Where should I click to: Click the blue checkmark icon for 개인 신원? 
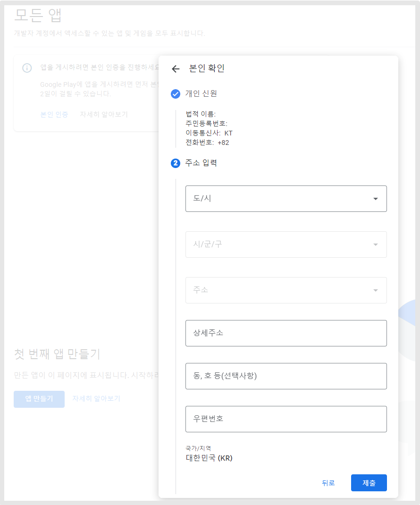pos(176,94)
